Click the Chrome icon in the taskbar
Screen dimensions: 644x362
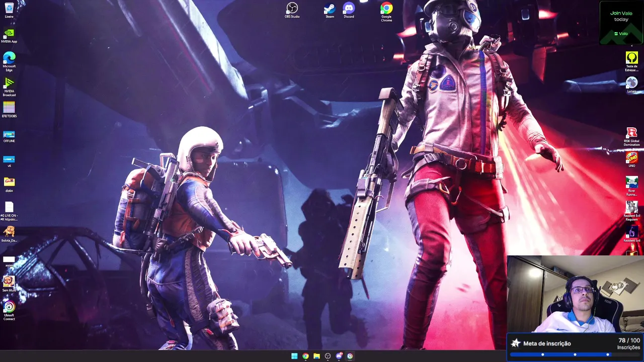[x=305, y=356]
